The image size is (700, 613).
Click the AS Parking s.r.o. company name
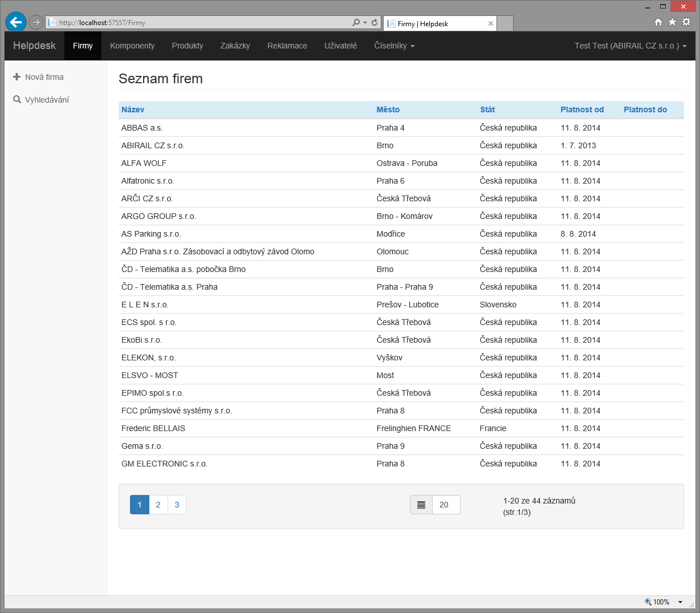pyautogui.click(x=151, y=234)
